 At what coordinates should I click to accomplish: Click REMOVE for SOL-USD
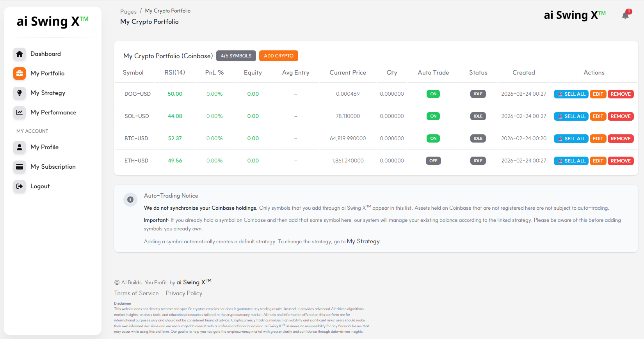coord(621,116)
